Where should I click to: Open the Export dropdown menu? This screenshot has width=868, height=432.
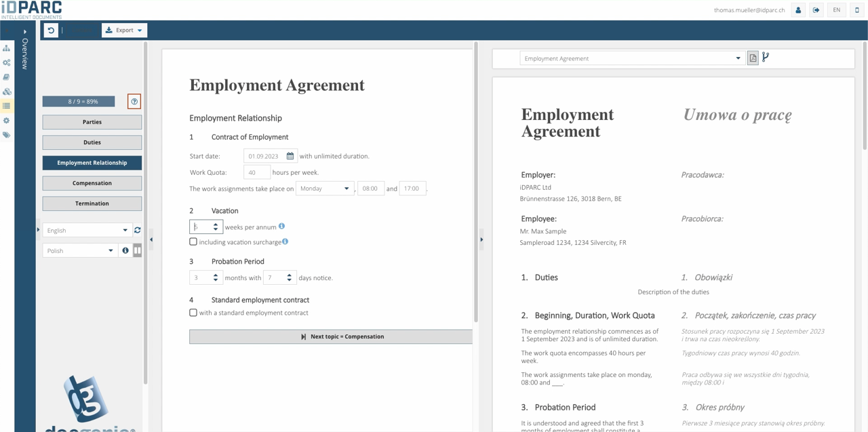click(124, 31)
